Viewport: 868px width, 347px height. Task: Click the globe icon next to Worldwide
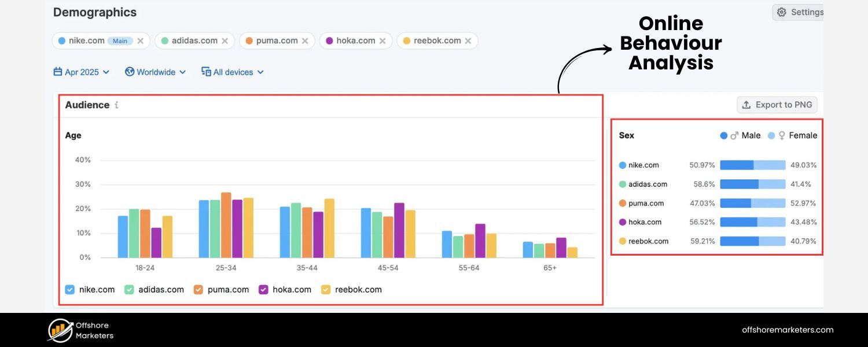click(x=130, y=72)
